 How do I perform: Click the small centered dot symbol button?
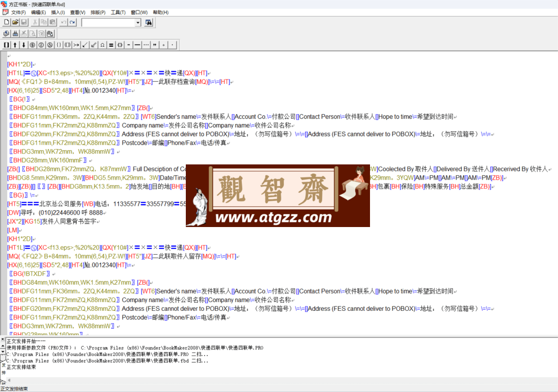(x=172, y=45)
